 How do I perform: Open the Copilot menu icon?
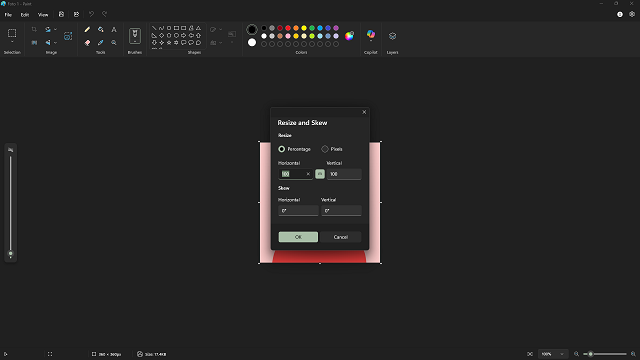point(371,34)
